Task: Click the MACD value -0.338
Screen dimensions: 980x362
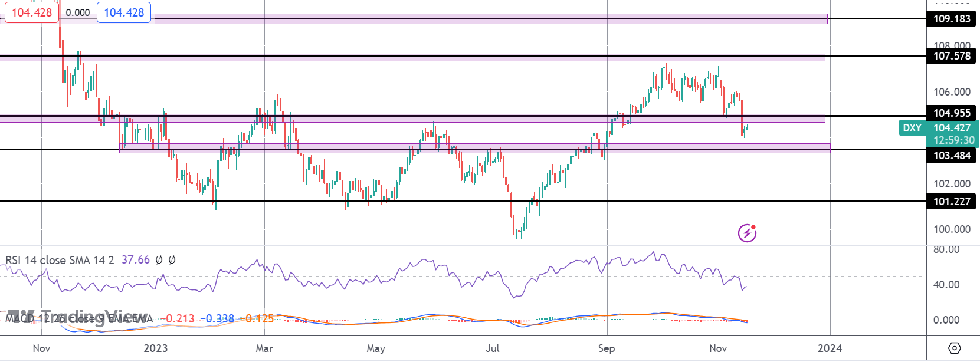Action: tap(217, 319)
